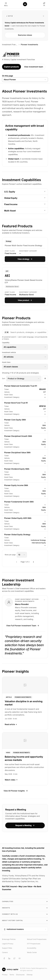Expand the U.S. Equity accordion
Image resolution: width=50 pixels, height=980 pixels.
tap(25, 192)
